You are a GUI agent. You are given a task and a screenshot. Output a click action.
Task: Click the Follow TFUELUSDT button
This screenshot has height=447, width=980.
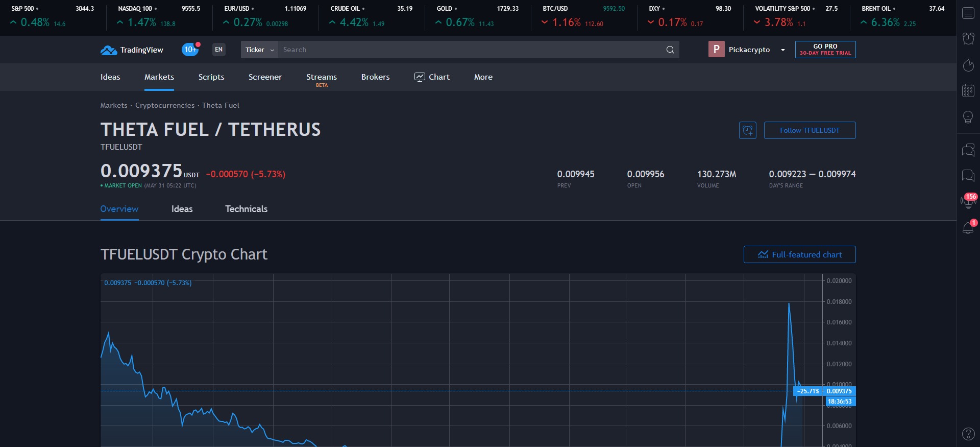point(810,130)
